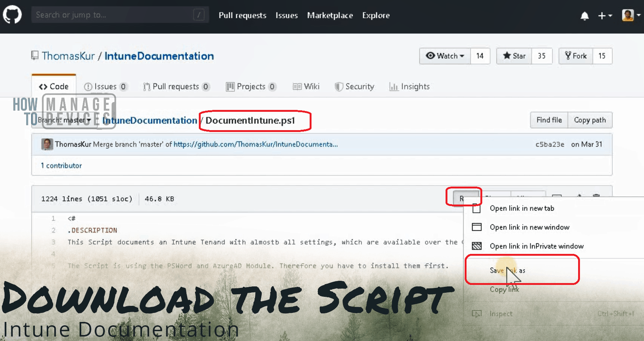Click ThomasKur's commit avatar image

[x=47, y=144]
